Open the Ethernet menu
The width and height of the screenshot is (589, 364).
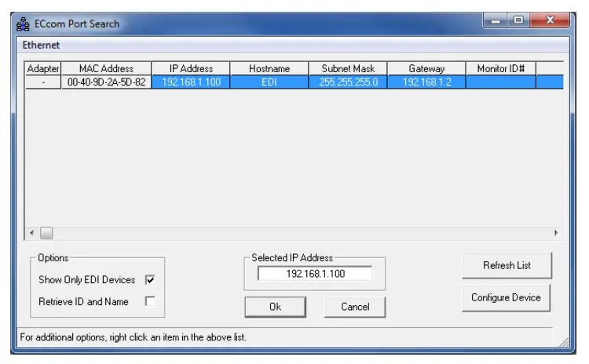(41, 45)
